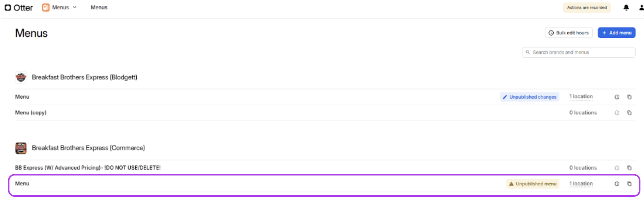The width and height of the screenshot is (644, 203).
Task: Click the Bulk edit hours button
Action: coord(569,33)
